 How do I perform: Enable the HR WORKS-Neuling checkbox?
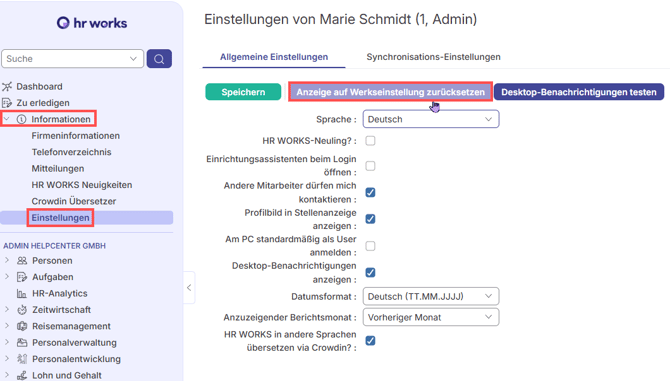370,141
